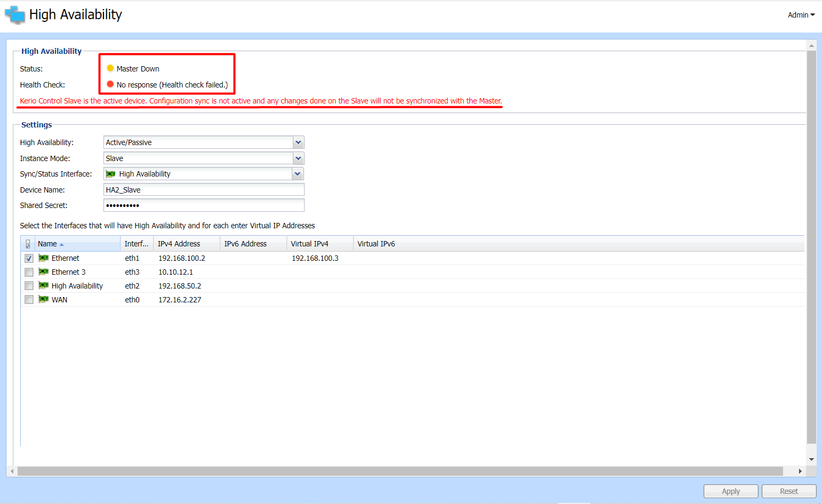
Task: Click the eth1 interface cell
Action: (x=132, y=258)
